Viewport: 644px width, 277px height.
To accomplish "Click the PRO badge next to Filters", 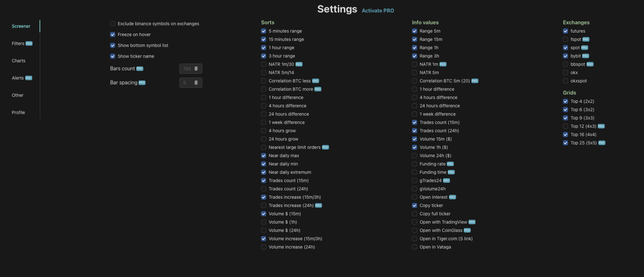I will [x=29, y=44].
